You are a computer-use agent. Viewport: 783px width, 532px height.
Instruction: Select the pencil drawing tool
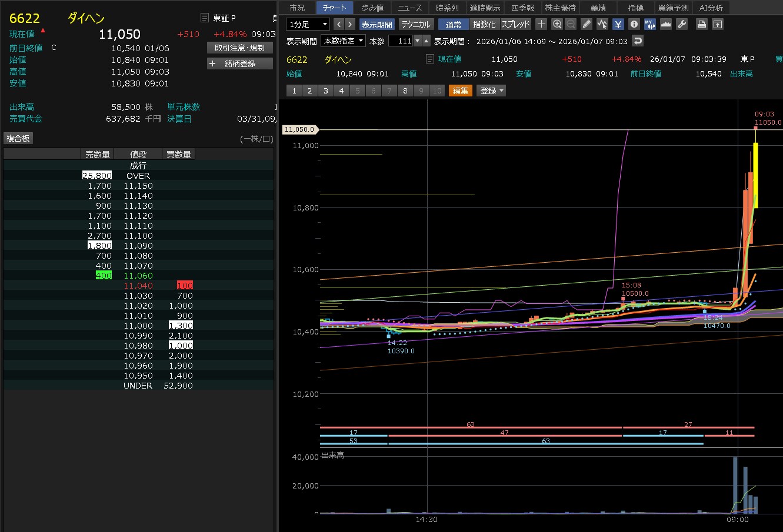coord(587,24)
